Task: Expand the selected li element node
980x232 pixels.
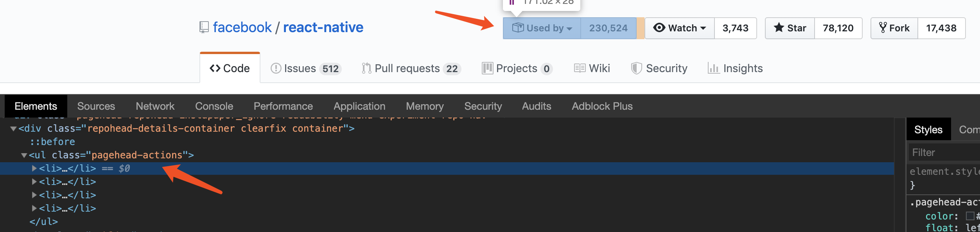Action: [34, 168]
